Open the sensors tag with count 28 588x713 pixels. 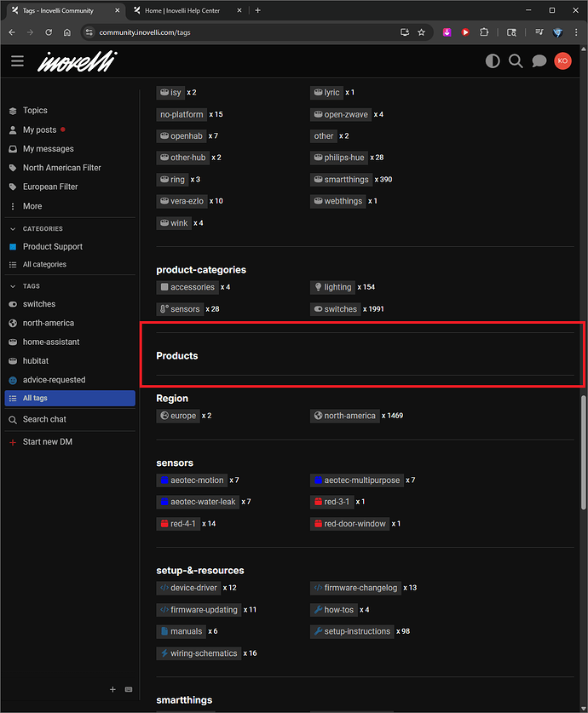click(180, 308)
